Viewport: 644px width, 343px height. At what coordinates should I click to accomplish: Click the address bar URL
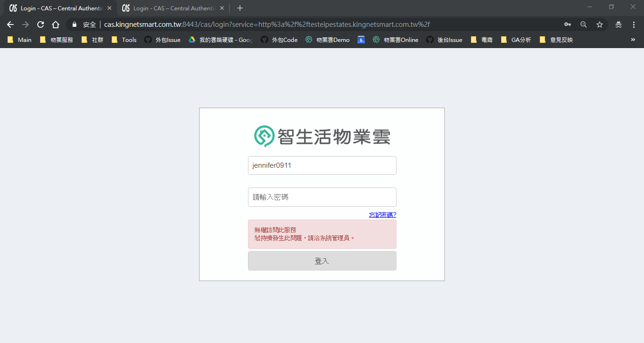(267, 24)
